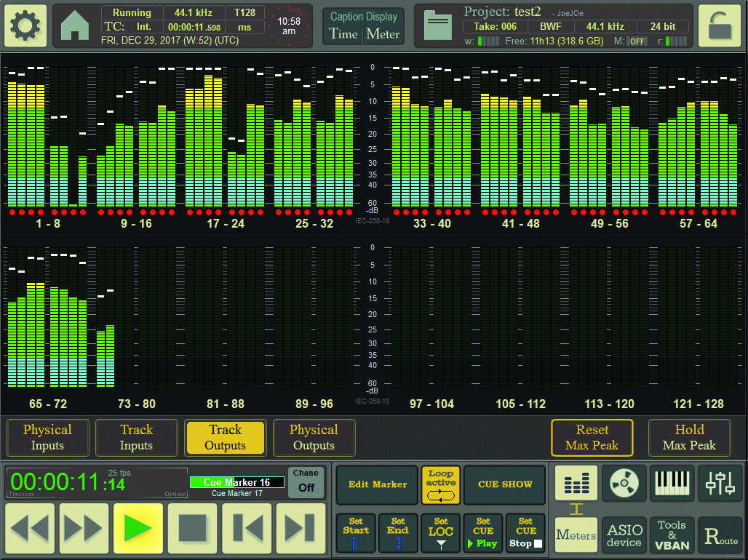Click the fast forward transport button
This screenshot has height=560, width=748.
(84, 528)
